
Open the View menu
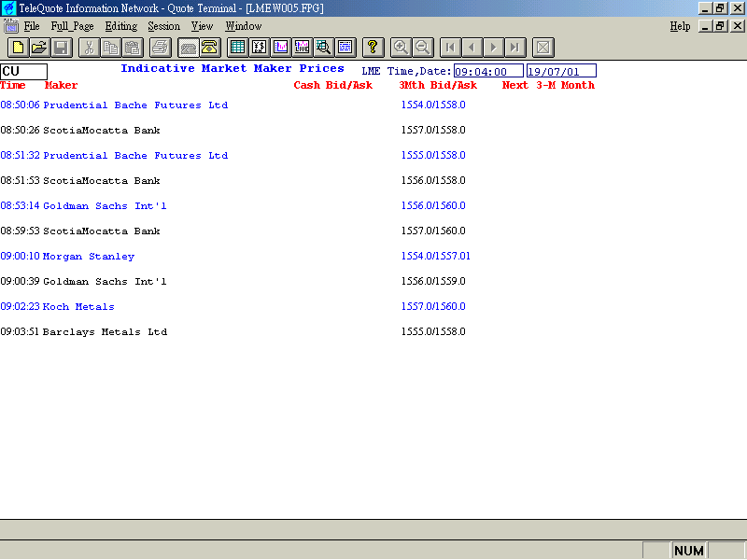click(202, 26)
